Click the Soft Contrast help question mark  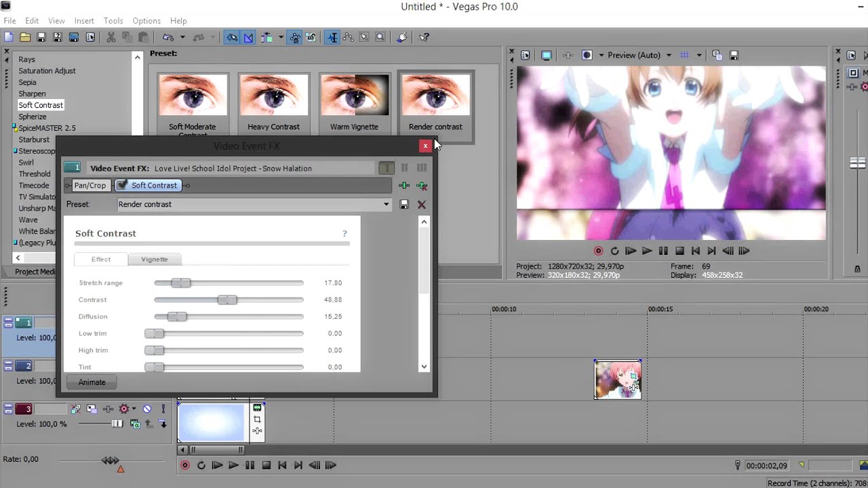tap(344, 234)
